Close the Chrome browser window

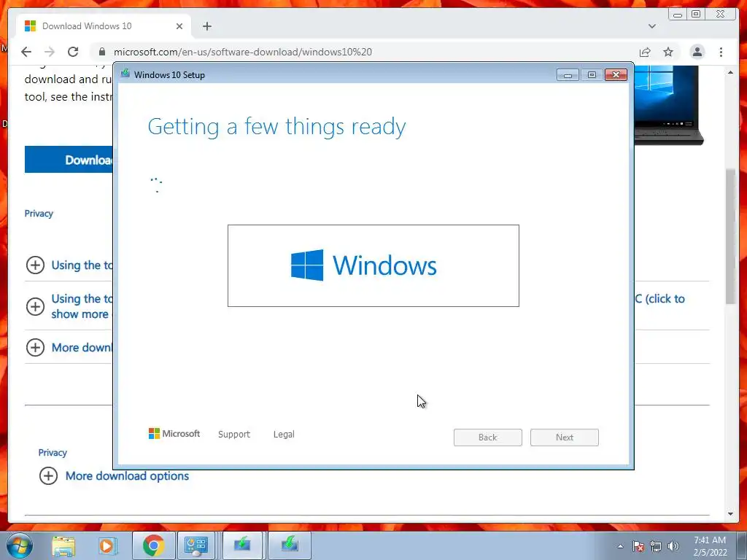pyautogui.click(x=721, y=15)
